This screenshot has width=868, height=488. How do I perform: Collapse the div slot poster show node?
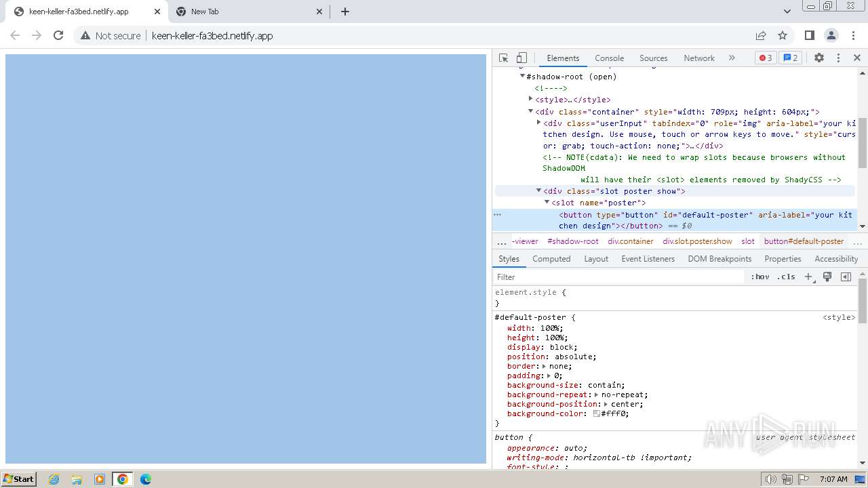539,191
